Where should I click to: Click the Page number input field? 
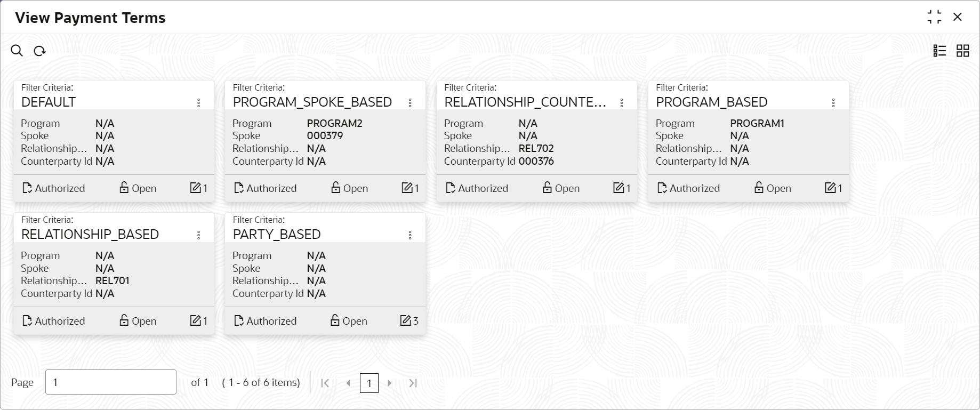pyautogui.click(x=111, y=382)
